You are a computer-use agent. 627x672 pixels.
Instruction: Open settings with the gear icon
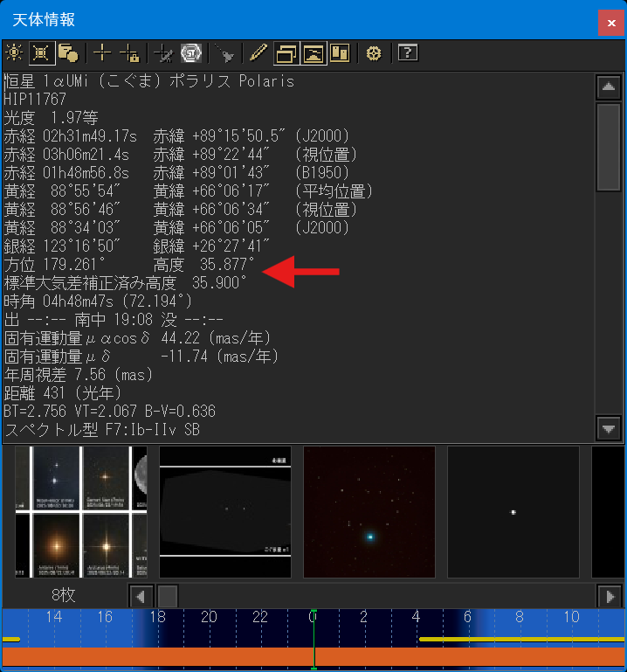374,53
